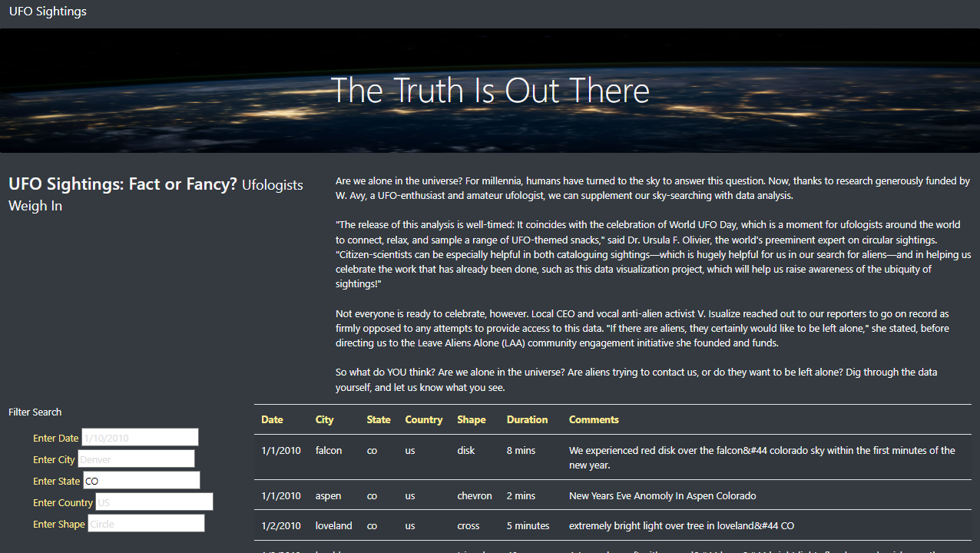Select the loveland cross sighting row
The height and width of the screenshot is (553, 980).
click(538, 525)
